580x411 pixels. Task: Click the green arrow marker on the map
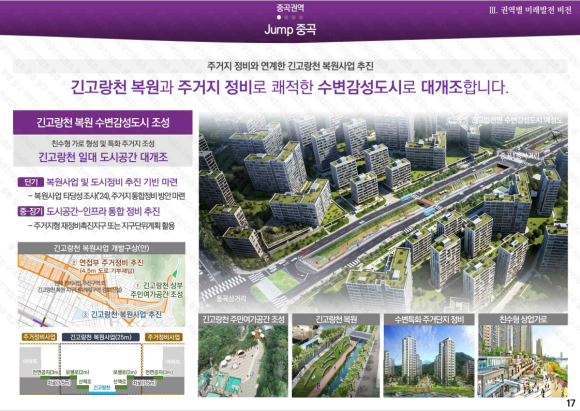coord(175,273)
